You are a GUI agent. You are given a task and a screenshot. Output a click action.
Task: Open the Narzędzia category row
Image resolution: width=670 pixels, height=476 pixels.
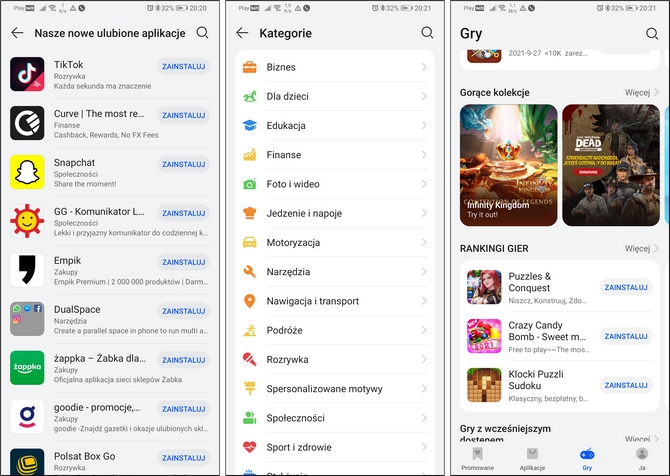[335, 272]
